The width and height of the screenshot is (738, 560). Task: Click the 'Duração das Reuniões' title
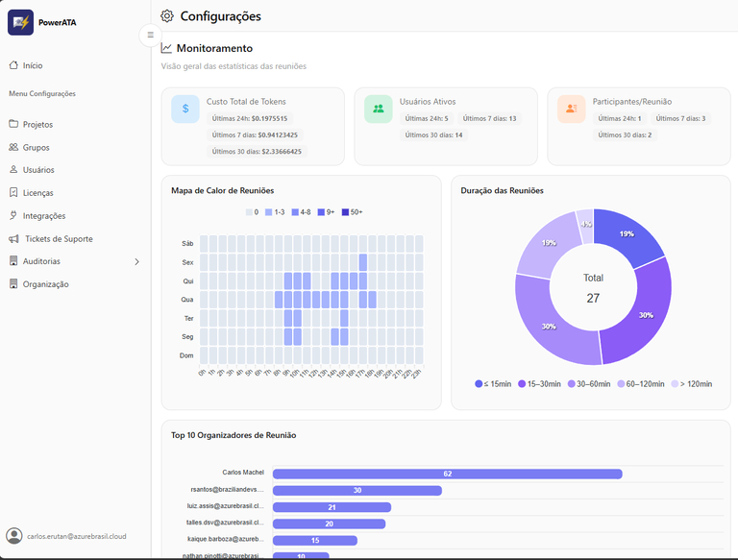click(503, 190)
